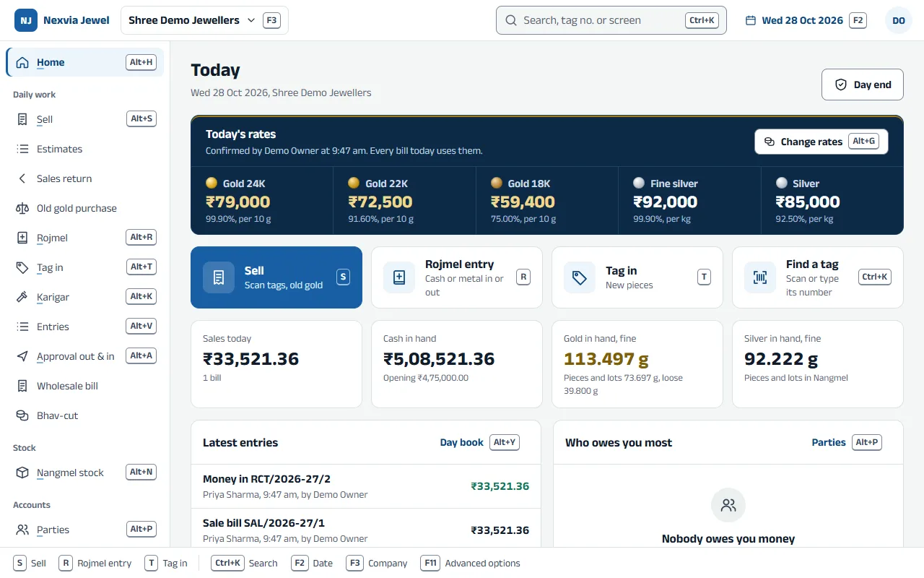Viewport: 924px width, 578px height.
Task: Click the Wholesale bill icon
Action: coord(22,386)
